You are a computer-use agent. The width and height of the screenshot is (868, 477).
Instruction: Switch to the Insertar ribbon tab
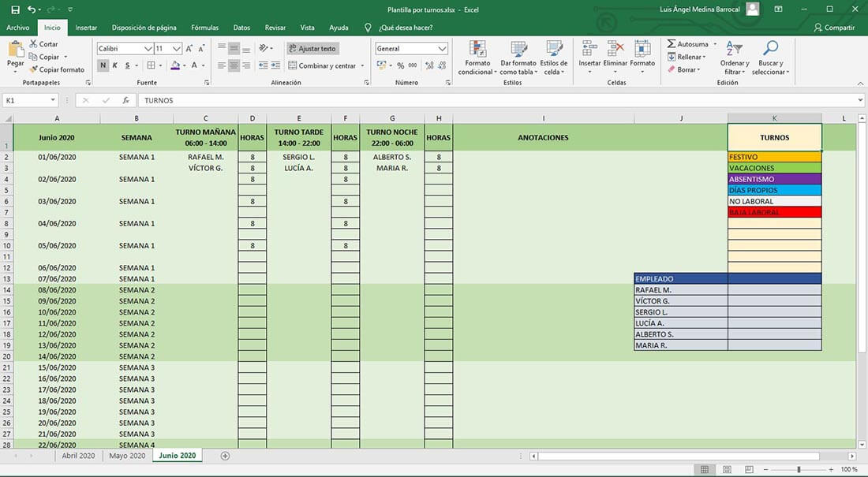coord(86,27)
